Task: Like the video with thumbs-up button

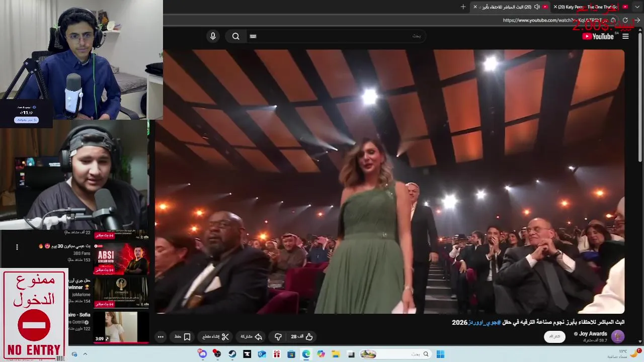Action: (302, 337)
